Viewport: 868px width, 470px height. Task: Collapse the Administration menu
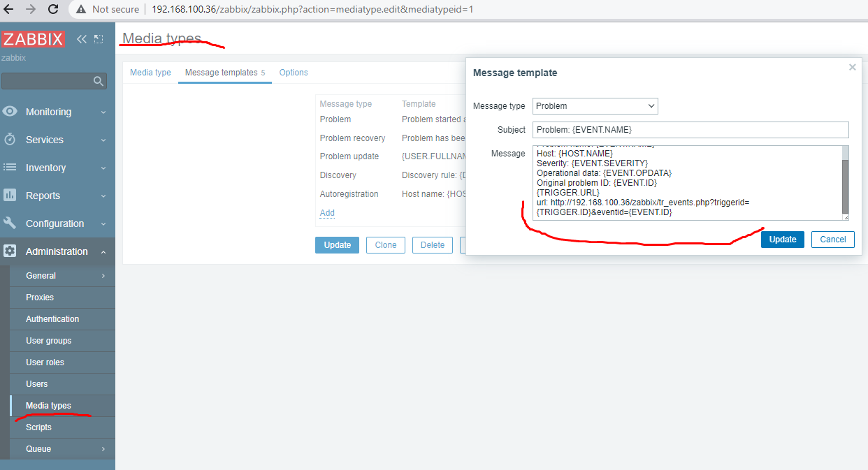[103, 251]
